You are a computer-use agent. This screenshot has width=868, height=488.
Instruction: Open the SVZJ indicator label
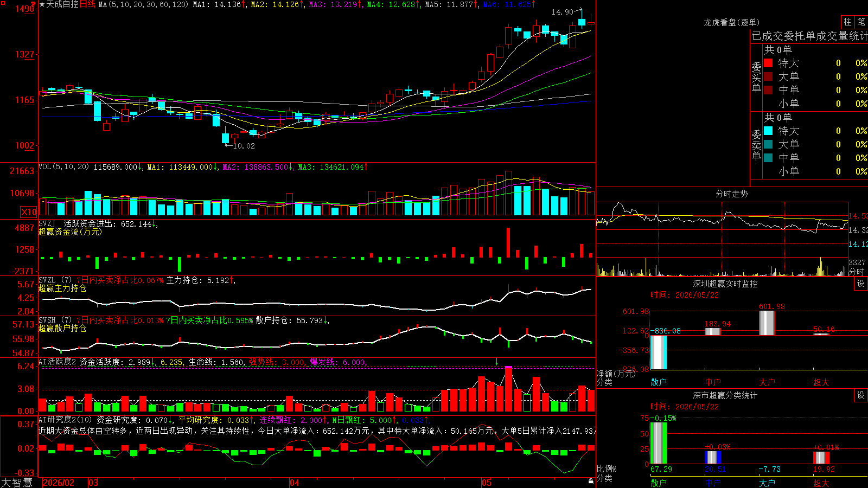(47, 223)
